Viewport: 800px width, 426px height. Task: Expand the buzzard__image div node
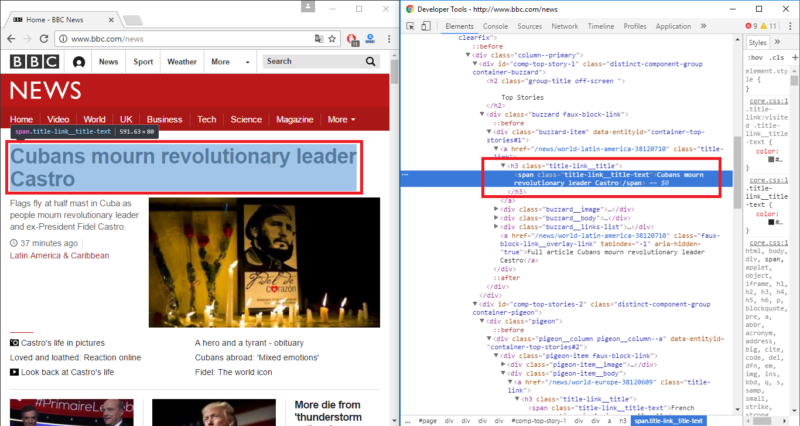pyautogui.click(x=498, y=208)
